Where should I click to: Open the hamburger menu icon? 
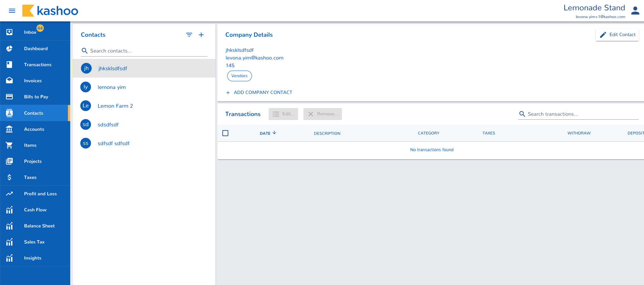tap(12, 11)
